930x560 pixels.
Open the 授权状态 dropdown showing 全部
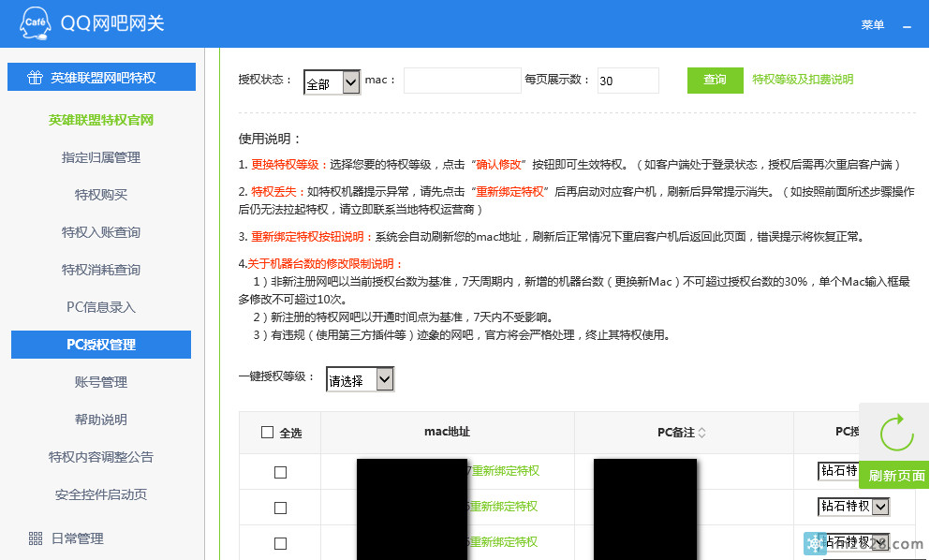(332, 82)
